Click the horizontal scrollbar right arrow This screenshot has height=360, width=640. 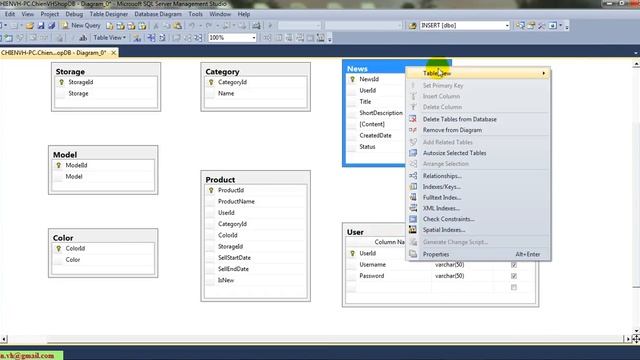tap(628, 339)
